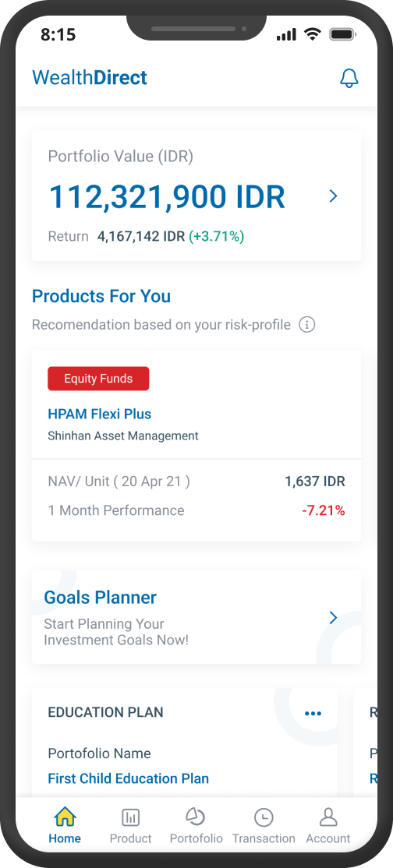Open the Transaction clock icon
The image size is (393, 868).
[264, 817]
